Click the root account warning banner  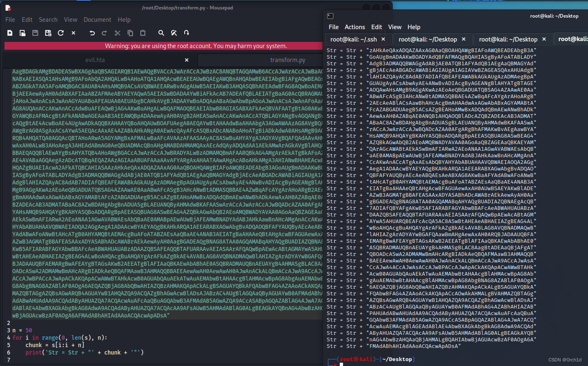click(x=164, y=46)
